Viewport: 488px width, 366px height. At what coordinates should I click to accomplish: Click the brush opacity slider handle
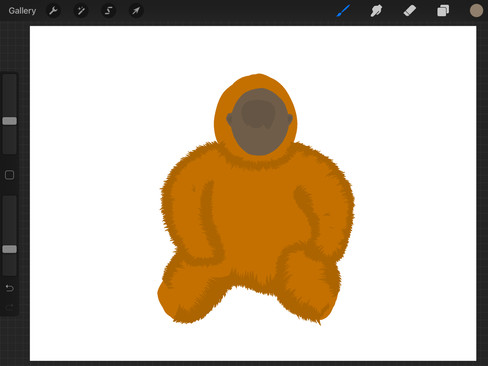tap(10, 249)
